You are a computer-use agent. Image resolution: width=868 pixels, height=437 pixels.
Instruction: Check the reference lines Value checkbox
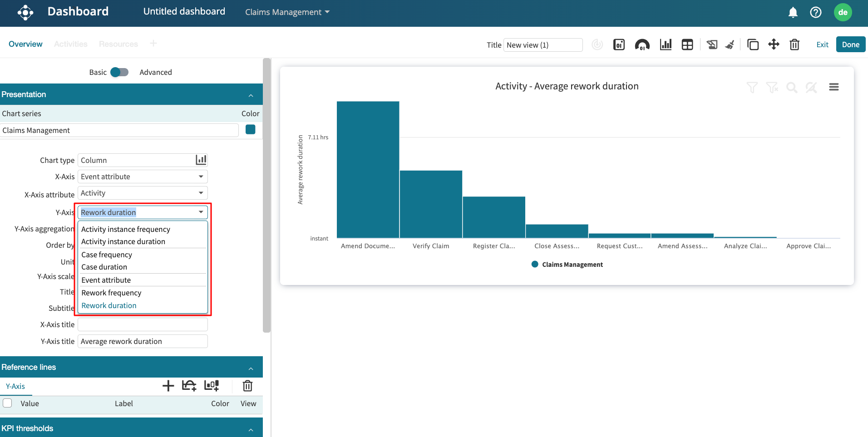click(x=8, y=403)
